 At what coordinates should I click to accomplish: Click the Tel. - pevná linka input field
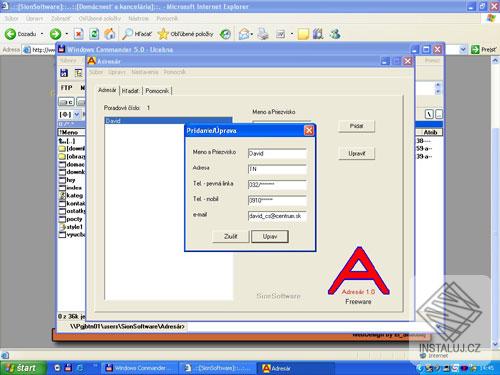(277, 185)
